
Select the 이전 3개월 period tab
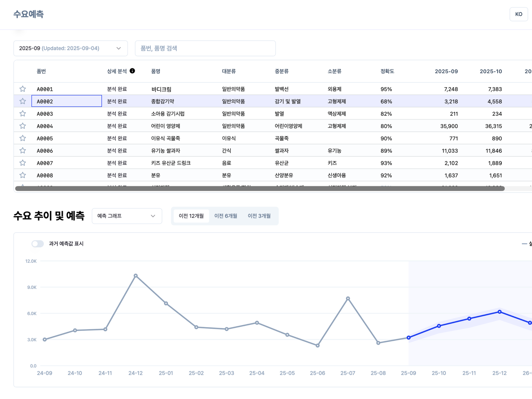pyautogui.click(x=259, y=216)
